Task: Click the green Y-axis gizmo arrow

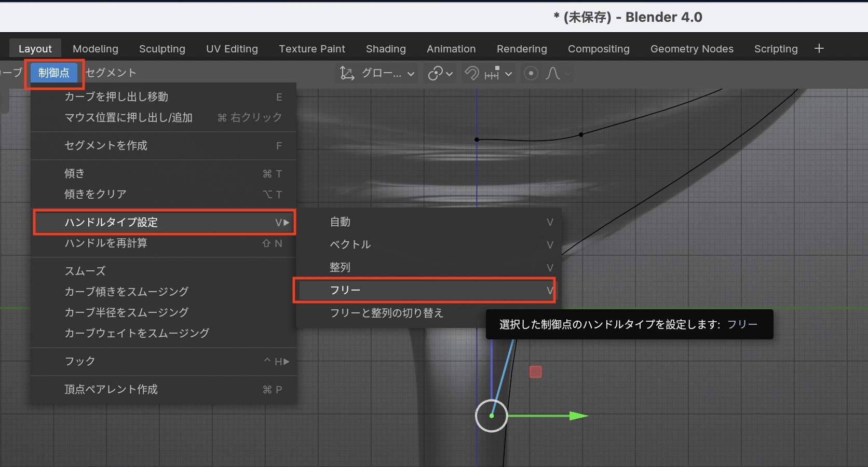Action: click(578, 416)
